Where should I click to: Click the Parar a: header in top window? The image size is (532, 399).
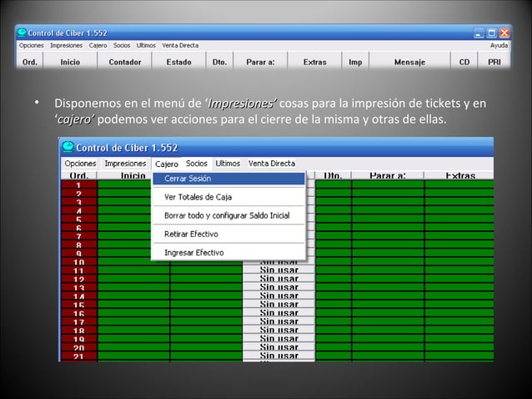click(x=260, y=62)
